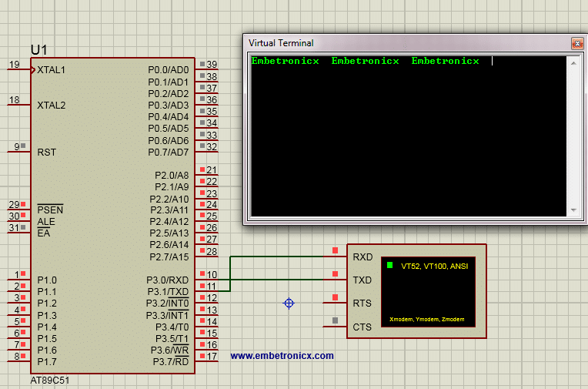Click the CTS label on the terminal component
The image size is (588, 389).
click(x=362, y=327)
